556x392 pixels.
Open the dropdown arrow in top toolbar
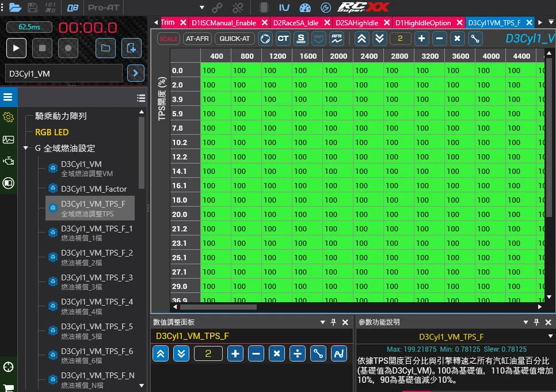tap(202, 7)
